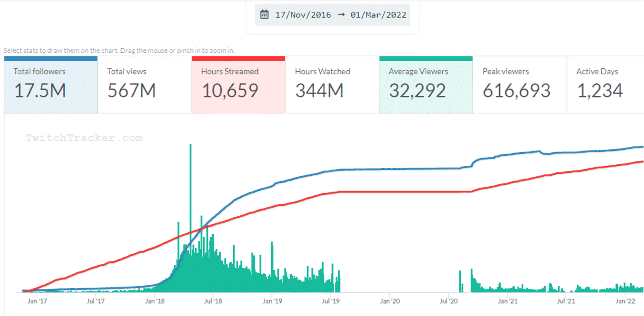Toggle the Average Viewers stat card
This screenshot has width=644, height=316.
coord(426,85)
